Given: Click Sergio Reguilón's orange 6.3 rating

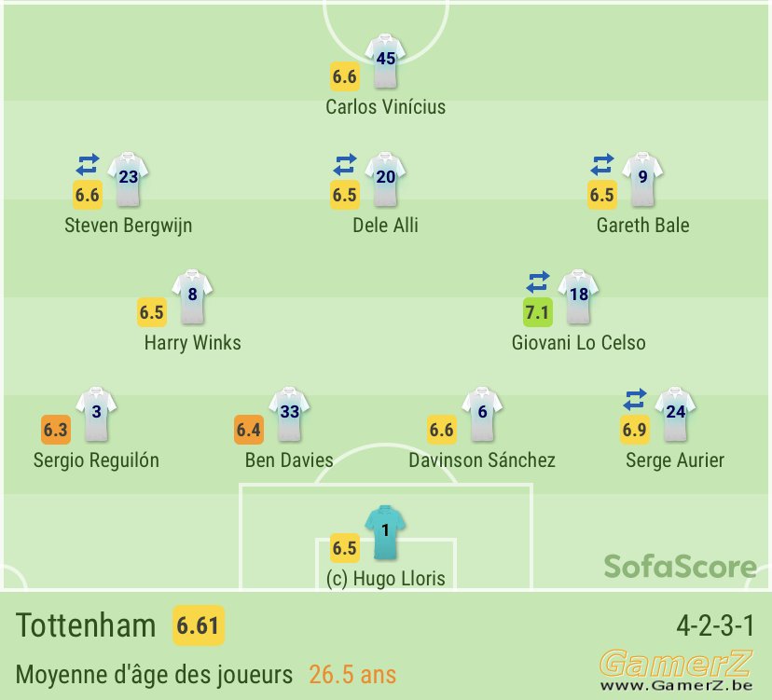Looking at the screenshot, I should tap(56, 430).
